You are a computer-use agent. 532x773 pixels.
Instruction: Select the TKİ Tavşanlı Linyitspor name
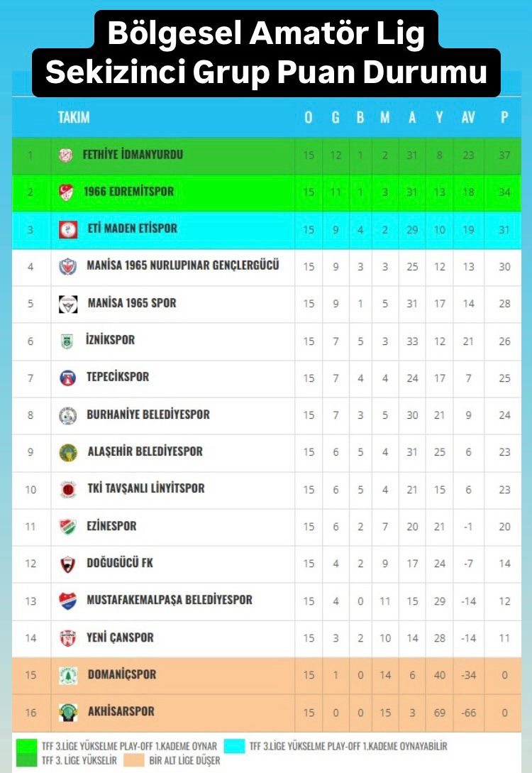coord(145,489)
